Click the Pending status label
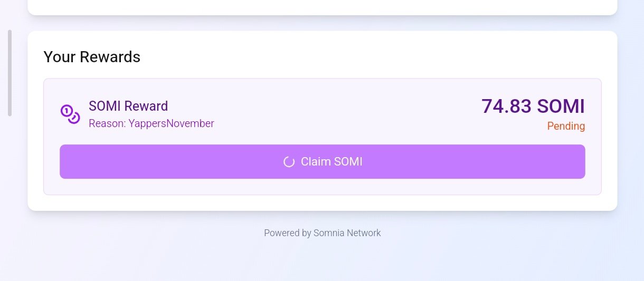Viewport: 644px width, 281px height. pos(566,127)
